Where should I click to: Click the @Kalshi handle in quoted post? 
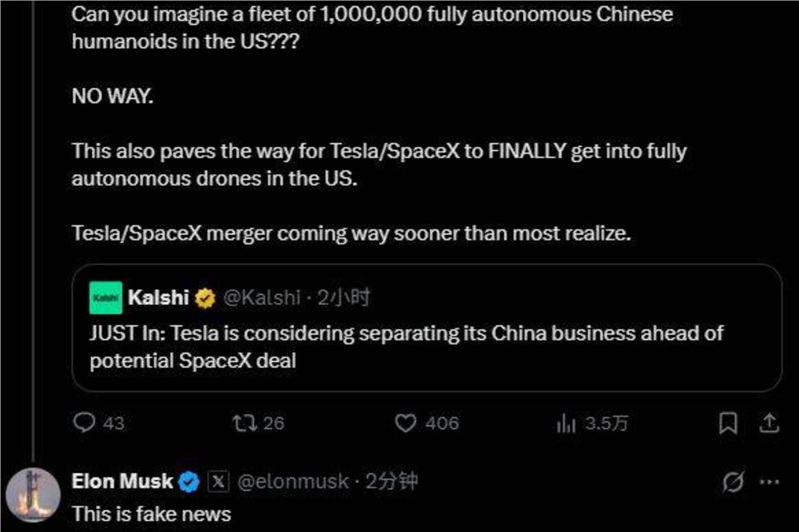point(262,298)
